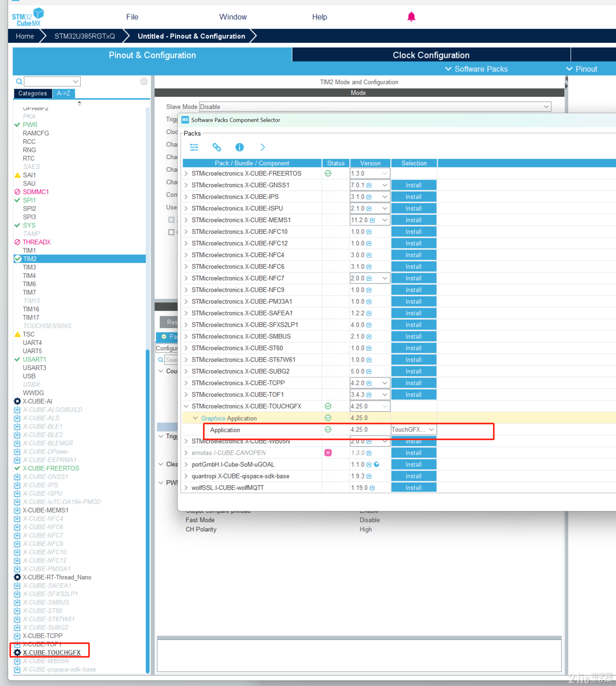The width and height of the screenshot is (616, 686).
Task: Click the TSC warning triangle icon
Action: 18,334
